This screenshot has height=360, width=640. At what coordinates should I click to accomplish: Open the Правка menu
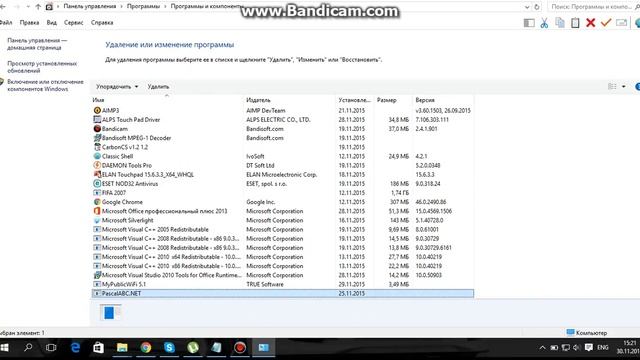coord(29,22)
